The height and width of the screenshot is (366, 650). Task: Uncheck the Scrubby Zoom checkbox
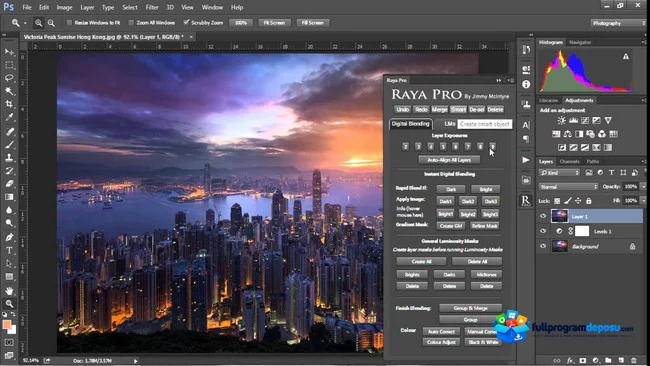click(186, 22)
